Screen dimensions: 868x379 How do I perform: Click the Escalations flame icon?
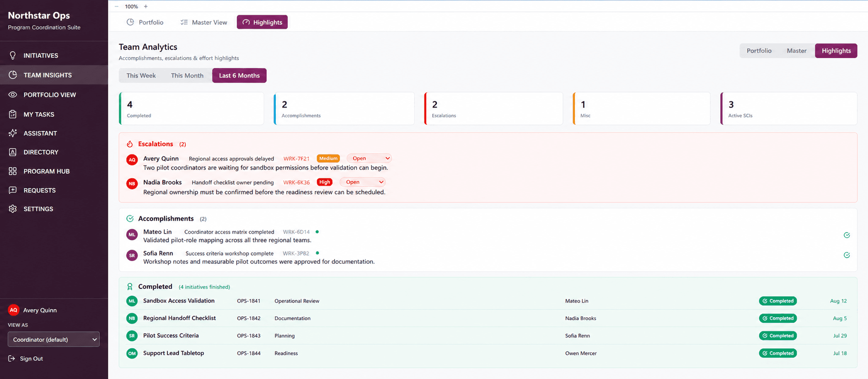130,144
